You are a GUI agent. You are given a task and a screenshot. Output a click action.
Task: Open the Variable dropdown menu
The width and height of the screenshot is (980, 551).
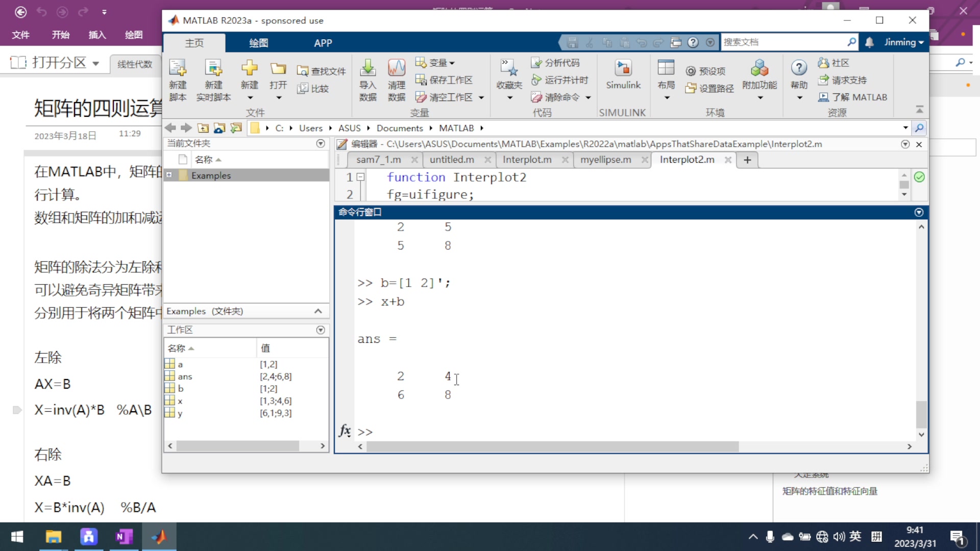coord(441,63)
